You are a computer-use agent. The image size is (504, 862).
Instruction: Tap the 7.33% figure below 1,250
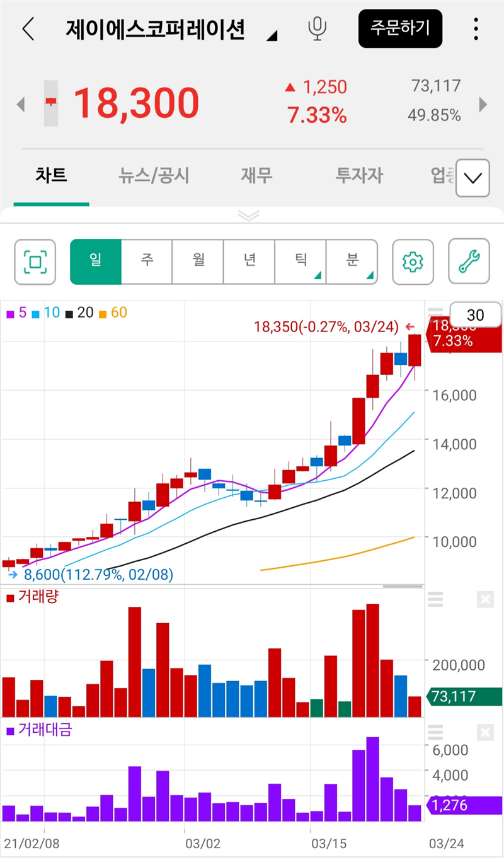pyautogui.click(x=317, y=115)
